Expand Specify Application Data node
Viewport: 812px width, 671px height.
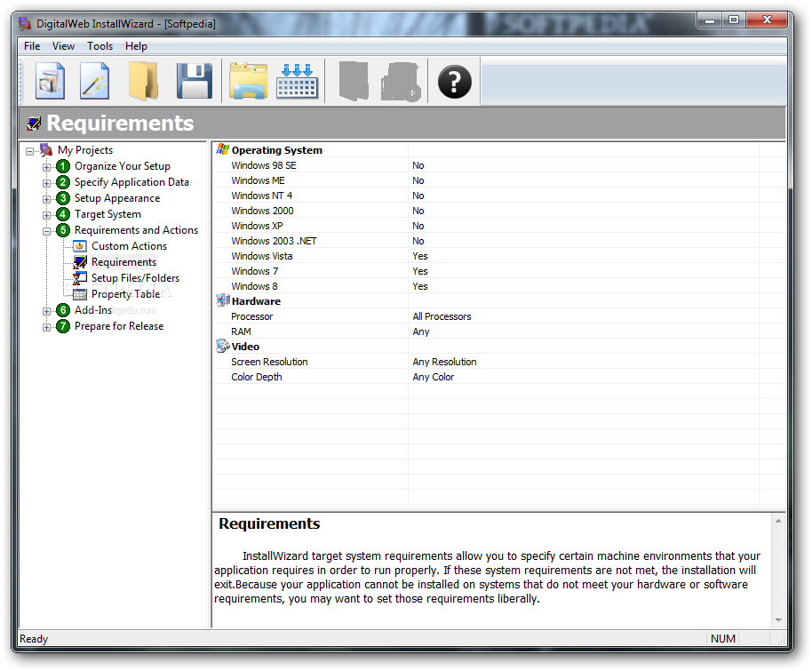click(46, 183)
